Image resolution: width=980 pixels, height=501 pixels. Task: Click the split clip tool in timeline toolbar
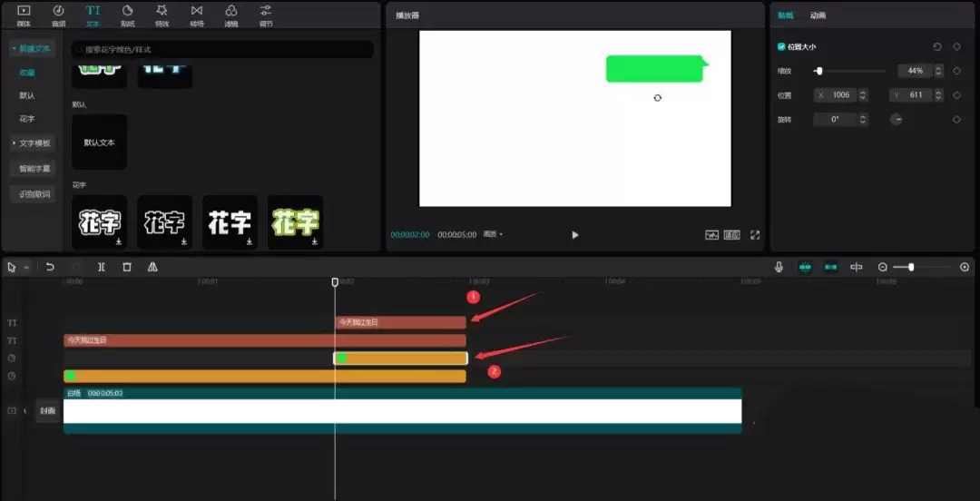pyautogui.click(x=101, y=267)
